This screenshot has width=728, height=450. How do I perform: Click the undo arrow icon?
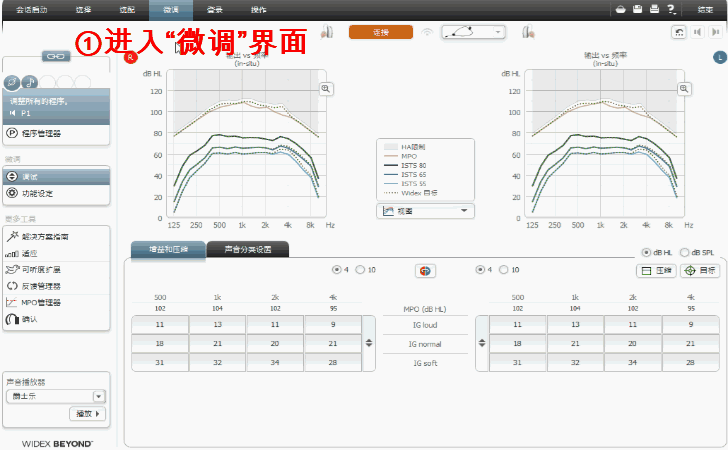click(x=681, y=32)
